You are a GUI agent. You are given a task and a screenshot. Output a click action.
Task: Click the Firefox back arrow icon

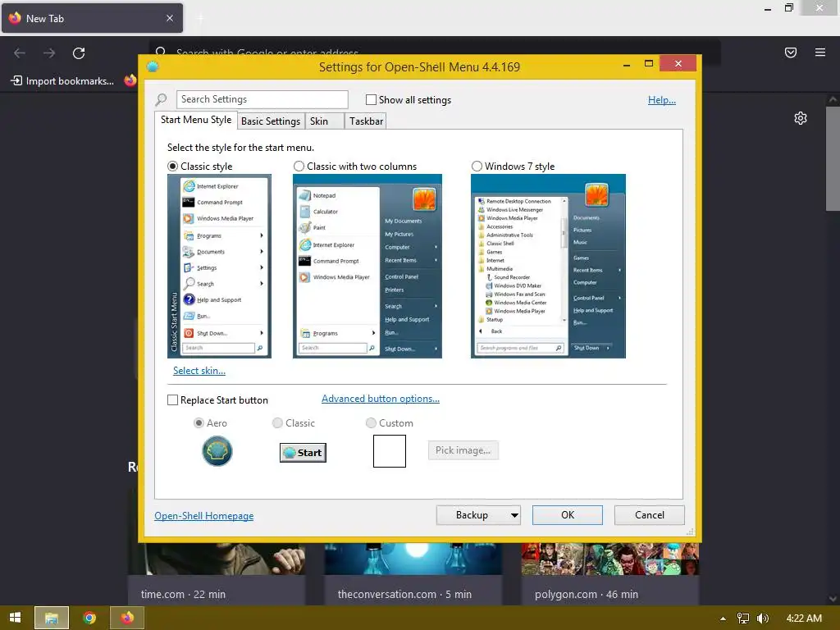pos(20,53)
